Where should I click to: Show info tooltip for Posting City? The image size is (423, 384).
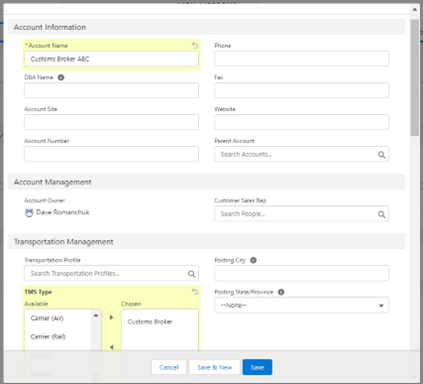tap(253, 260)
